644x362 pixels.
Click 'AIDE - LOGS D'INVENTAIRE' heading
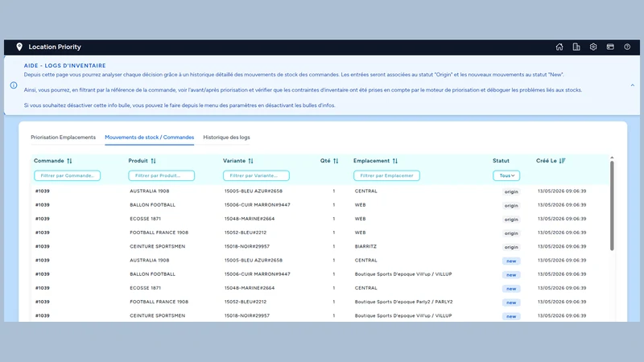point(65,66)
